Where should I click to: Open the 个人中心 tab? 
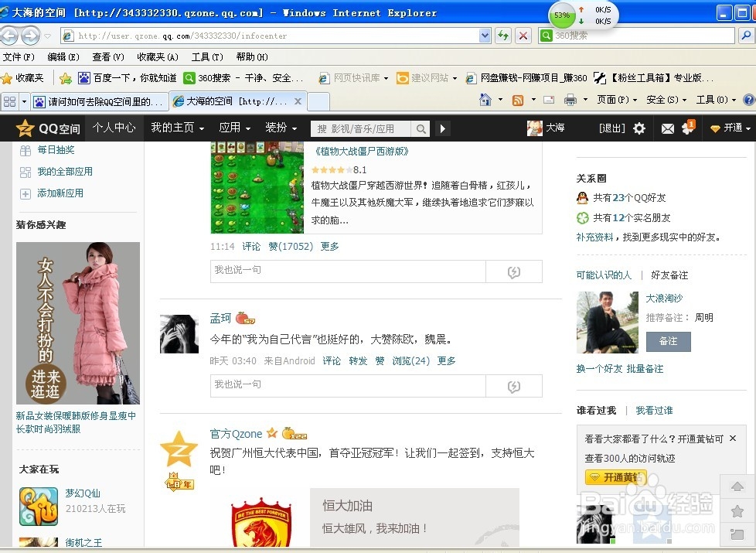114,128
